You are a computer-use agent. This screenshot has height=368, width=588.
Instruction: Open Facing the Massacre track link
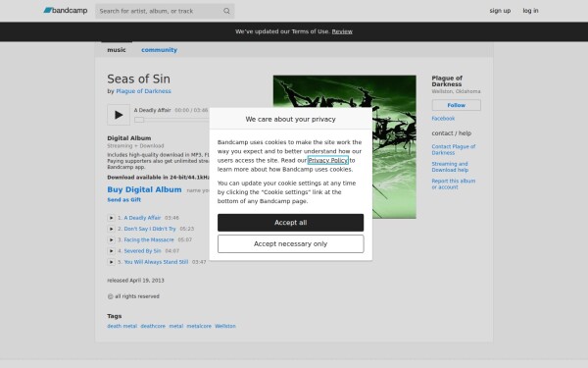(x=149, y=239)
